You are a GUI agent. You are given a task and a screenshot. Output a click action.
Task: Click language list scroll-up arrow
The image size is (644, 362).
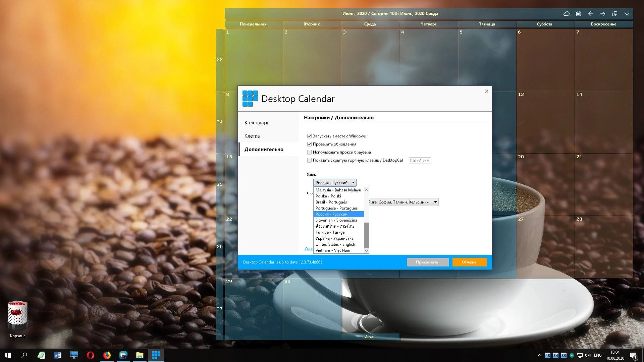coord(366,190)
